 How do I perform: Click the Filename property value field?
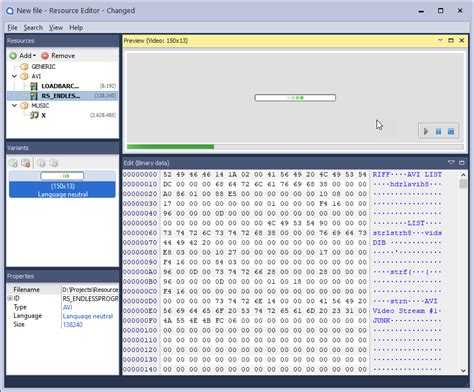pos(90,289)
